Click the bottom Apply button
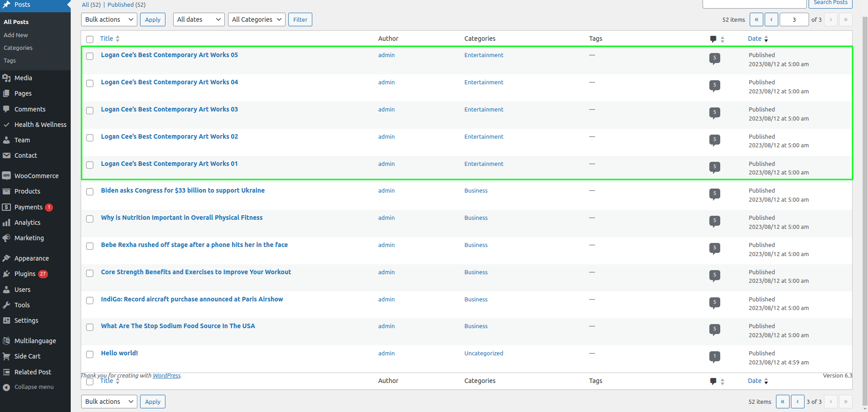868x412 pixels. (x=153, y=402)
